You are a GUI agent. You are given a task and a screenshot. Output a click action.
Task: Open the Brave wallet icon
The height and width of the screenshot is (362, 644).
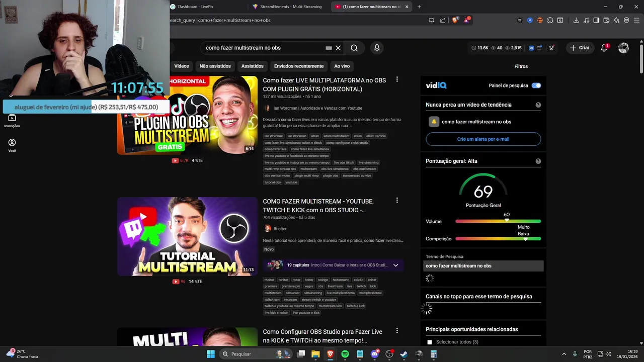pyautogui.click(x=606, y=20)
